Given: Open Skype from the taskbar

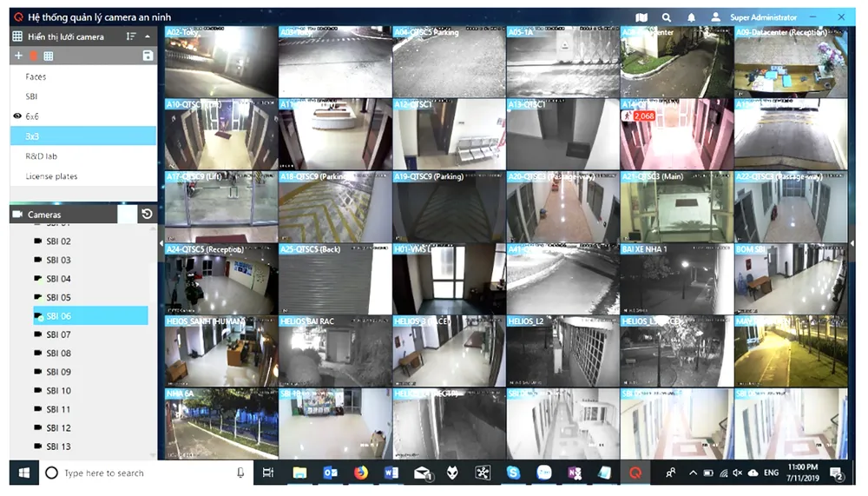Looking at the screenshot, I should [x=513, y=473].
